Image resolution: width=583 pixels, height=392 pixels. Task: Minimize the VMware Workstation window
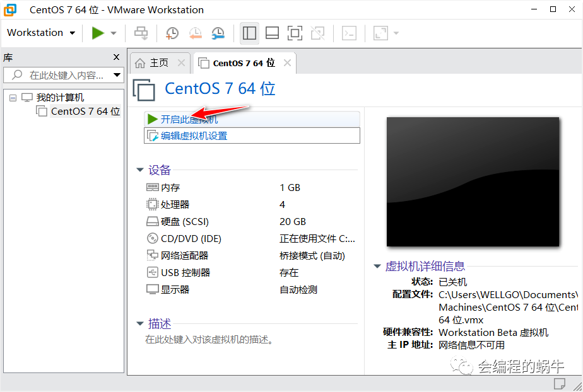pos(534,9)
